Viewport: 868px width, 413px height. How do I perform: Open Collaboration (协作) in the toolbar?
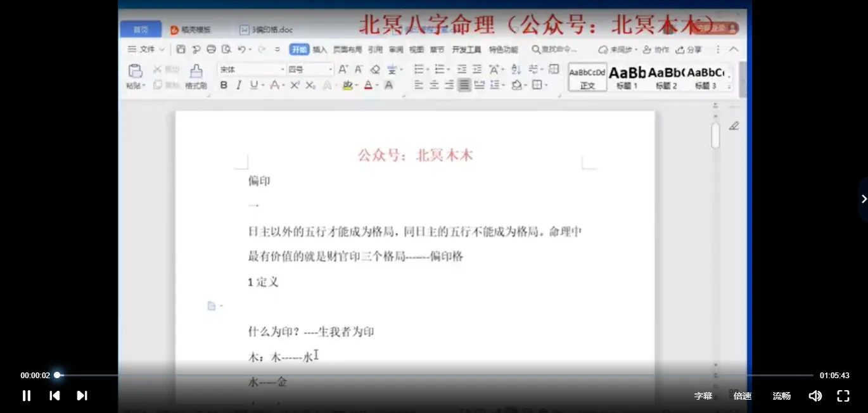pos(656,49)
